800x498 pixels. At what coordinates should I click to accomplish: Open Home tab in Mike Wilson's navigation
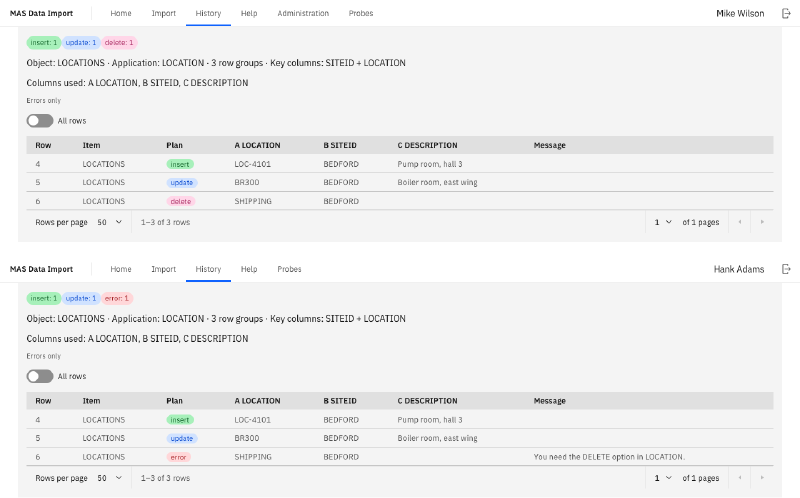121,13
